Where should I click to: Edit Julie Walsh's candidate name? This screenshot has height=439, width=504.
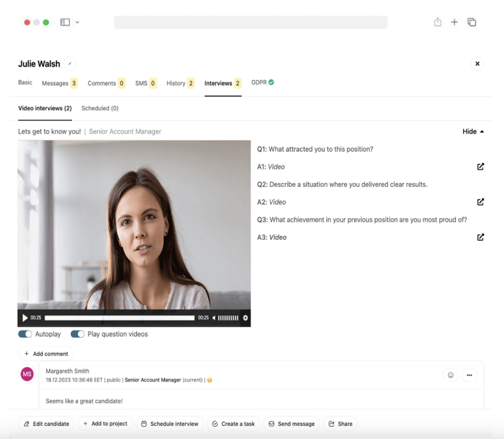tap(70, 62)
